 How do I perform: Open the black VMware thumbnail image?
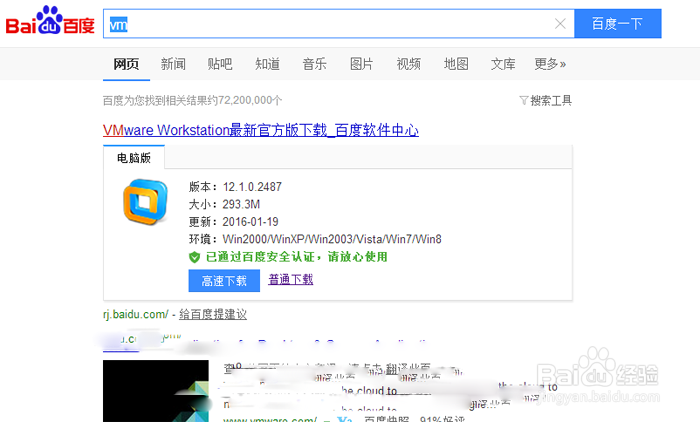[x=156, y=391]
